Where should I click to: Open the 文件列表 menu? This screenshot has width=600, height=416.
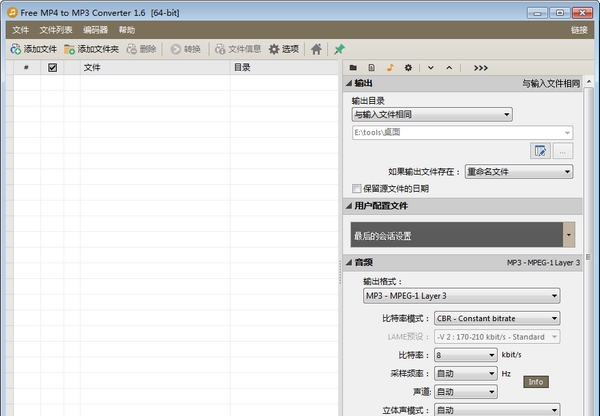click(x=56, y=30)
